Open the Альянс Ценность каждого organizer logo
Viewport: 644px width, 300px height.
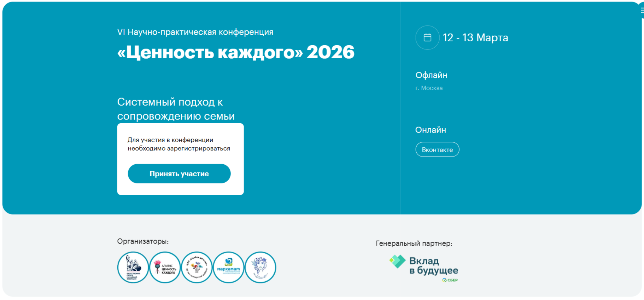pos(165,267)
